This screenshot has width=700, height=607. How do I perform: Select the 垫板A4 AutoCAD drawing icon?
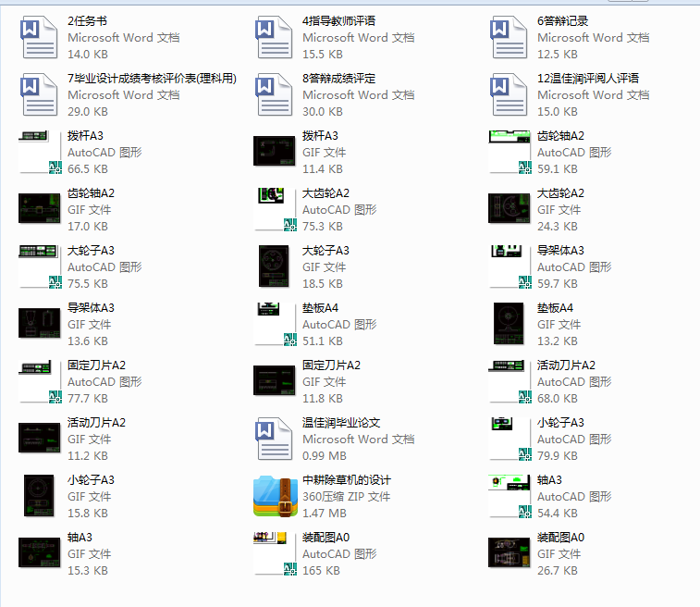[275, 324]
